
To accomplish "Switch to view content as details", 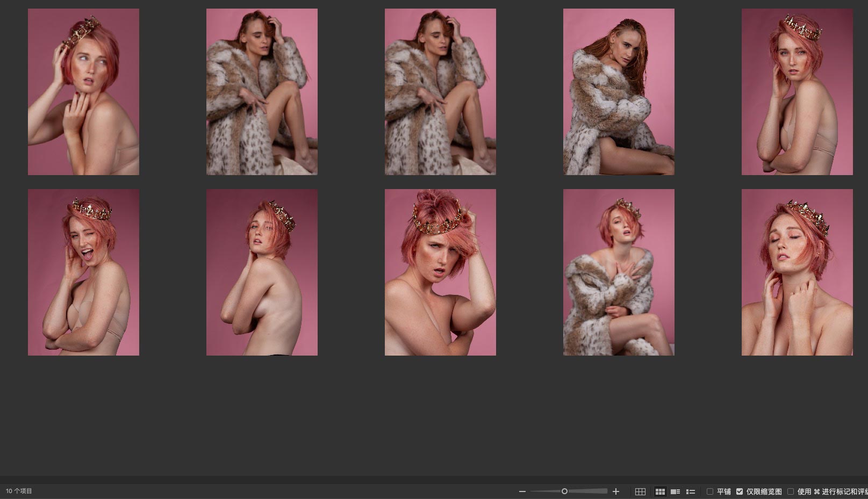I will [676, 491].
